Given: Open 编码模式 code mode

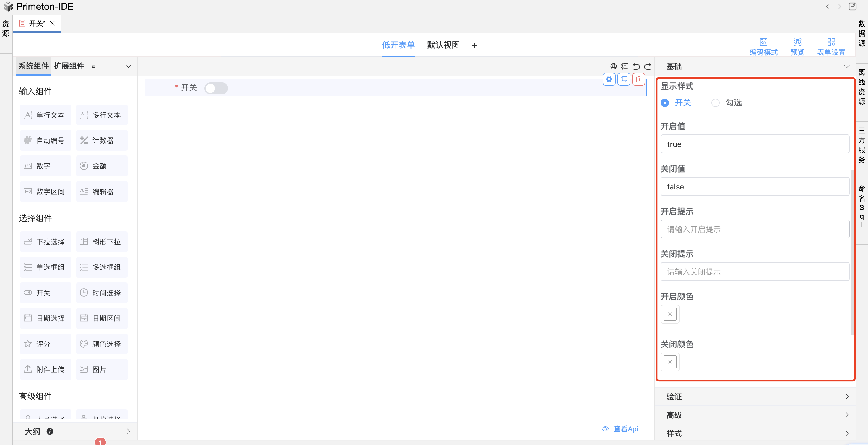Looking at the screenshot, I should (763, 46).
